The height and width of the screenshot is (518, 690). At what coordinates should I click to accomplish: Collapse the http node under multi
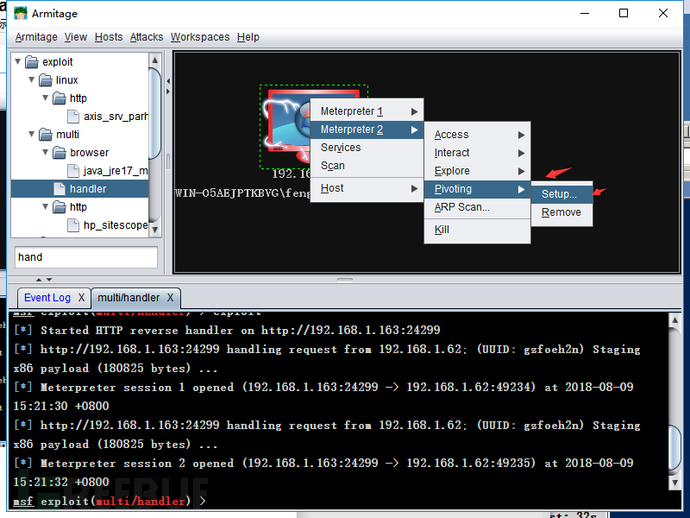(45, 206)
